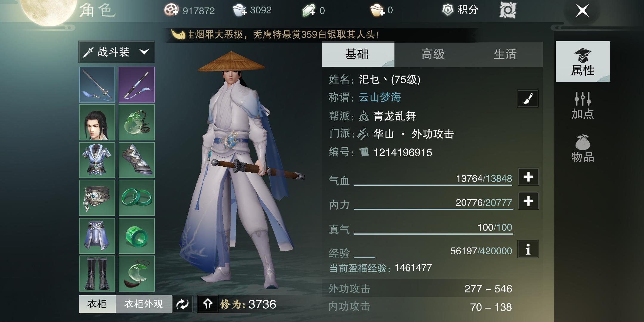Add silver via the 3092 ingot icon

(x=240, y=10)
